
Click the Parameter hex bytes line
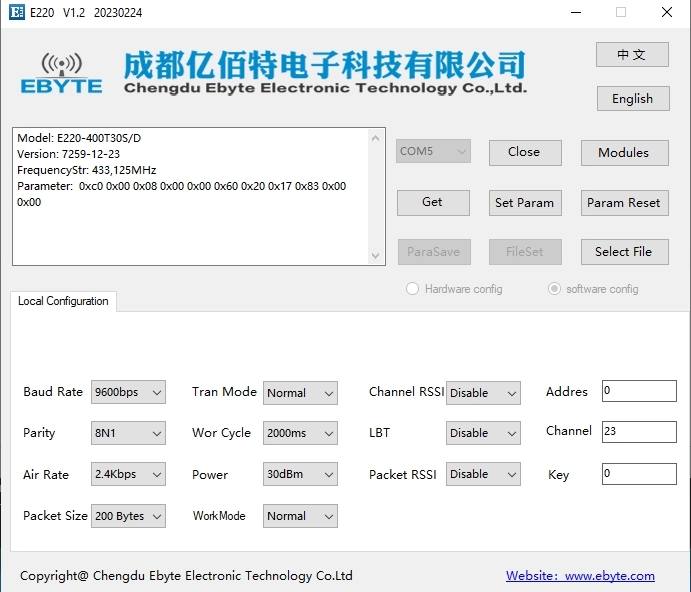(x=182, y=194)
